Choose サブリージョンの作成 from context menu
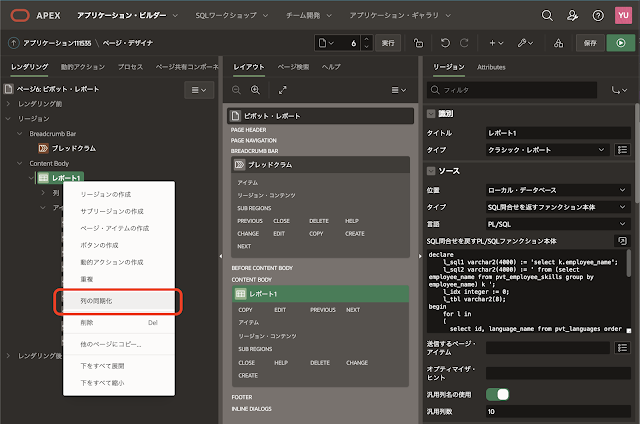This screenshot has height=424, width=640. pos(119,211)
